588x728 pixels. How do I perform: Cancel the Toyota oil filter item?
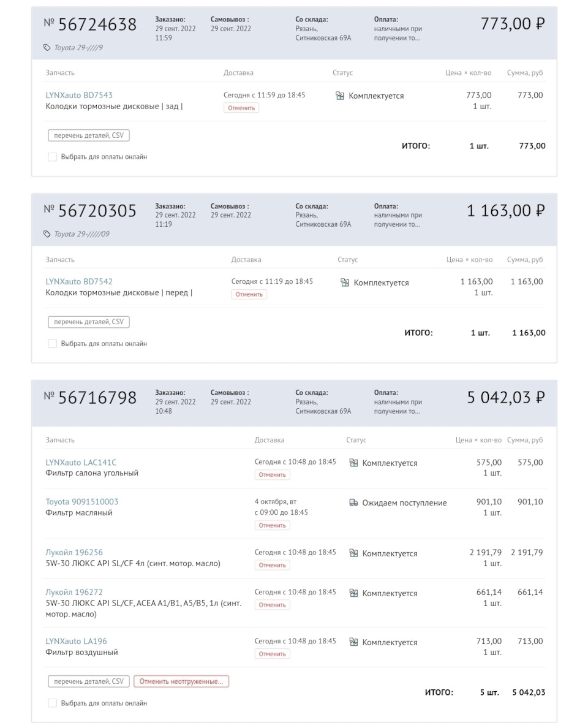(272, 525)
